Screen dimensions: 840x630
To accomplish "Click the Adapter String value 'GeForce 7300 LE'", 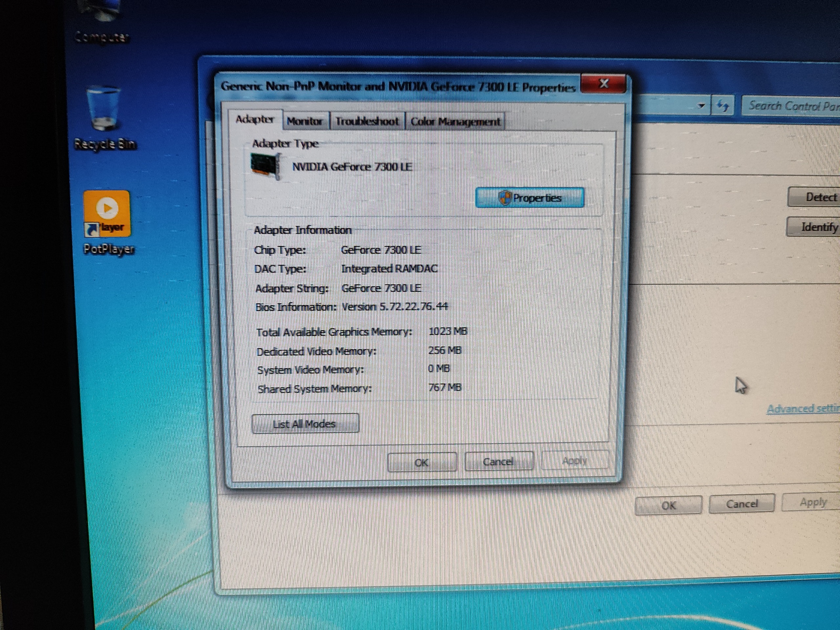I will point(381,288).
